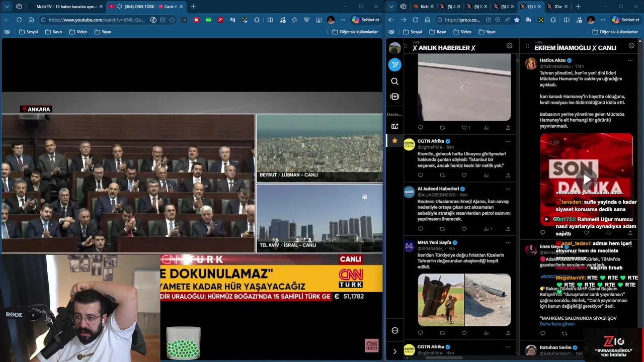
Task: Open the Yayın bookmarks folder in left browser
Action: coord(103,32)
